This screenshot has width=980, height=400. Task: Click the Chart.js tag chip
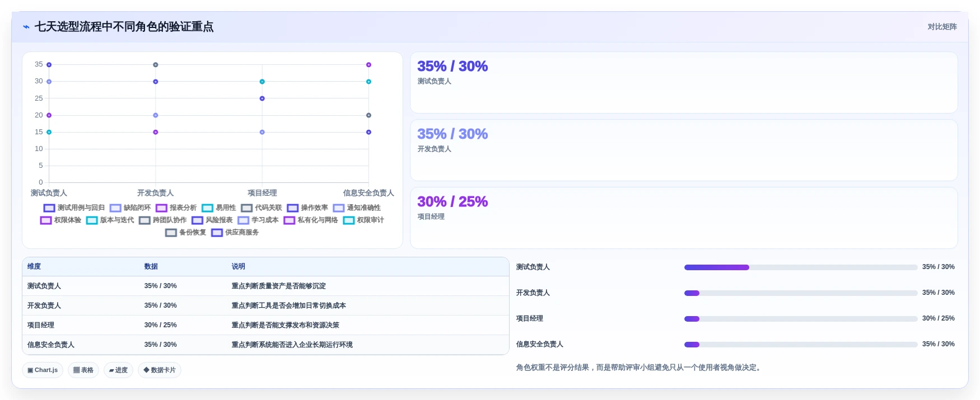pyautogui.click(x=43, y=370)
